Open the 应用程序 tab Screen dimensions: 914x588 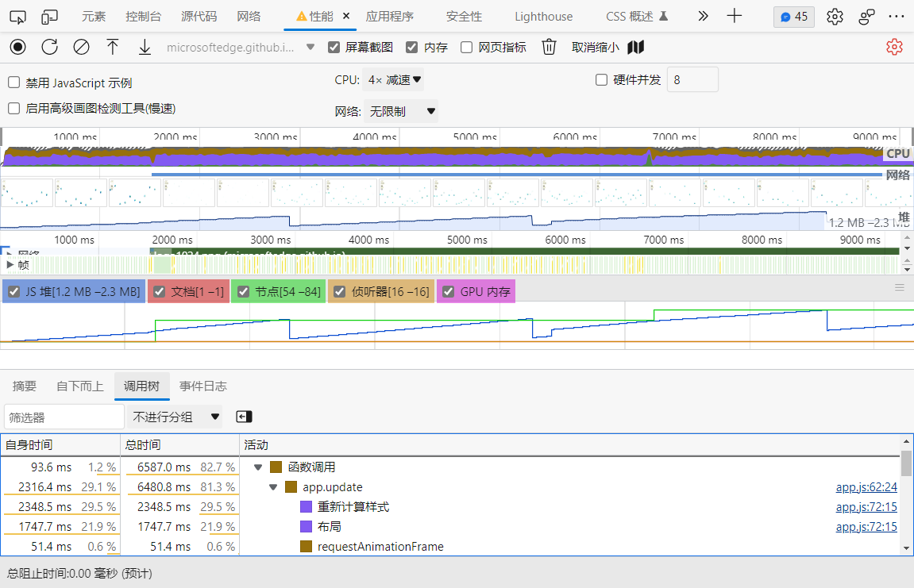390,17
